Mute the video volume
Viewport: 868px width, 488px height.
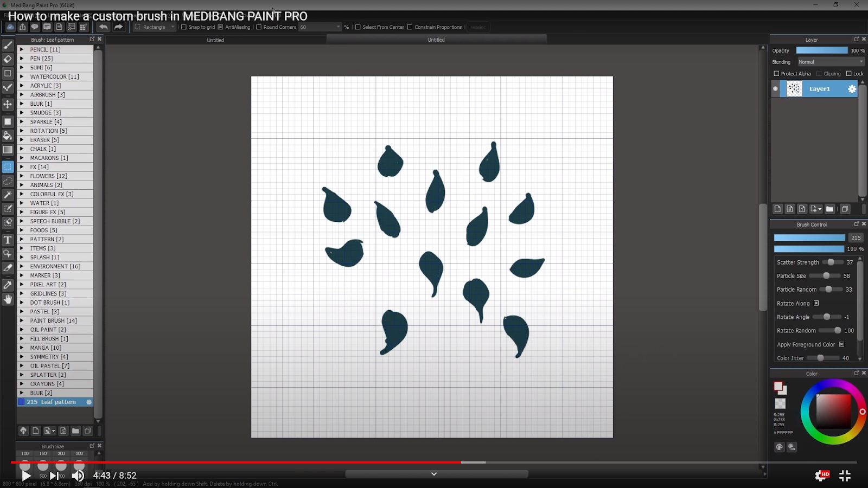tap(78, 476)
